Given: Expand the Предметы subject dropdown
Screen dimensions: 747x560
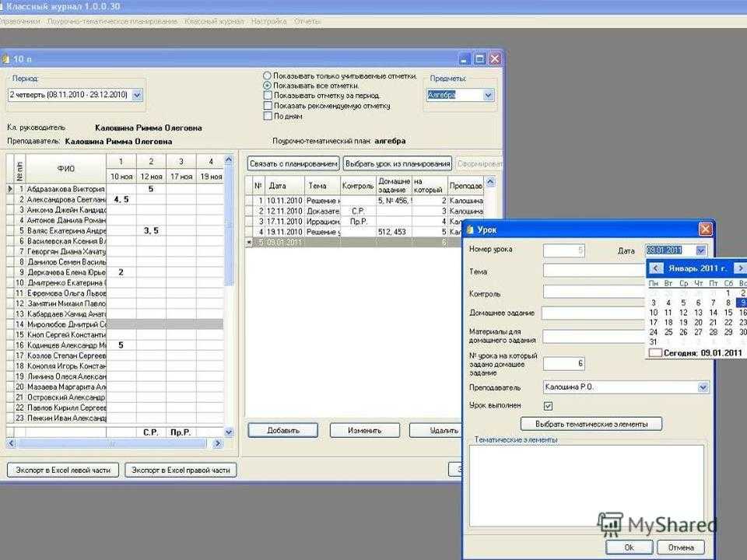Looking at the screenshot, I should (x=489, y=95).
